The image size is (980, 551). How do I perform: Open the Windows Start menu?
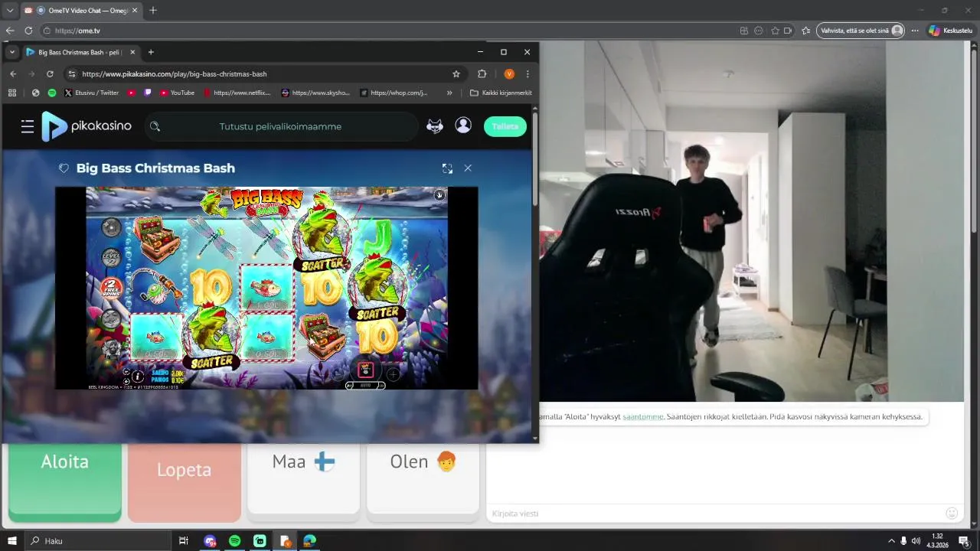[x=12, y=540]
